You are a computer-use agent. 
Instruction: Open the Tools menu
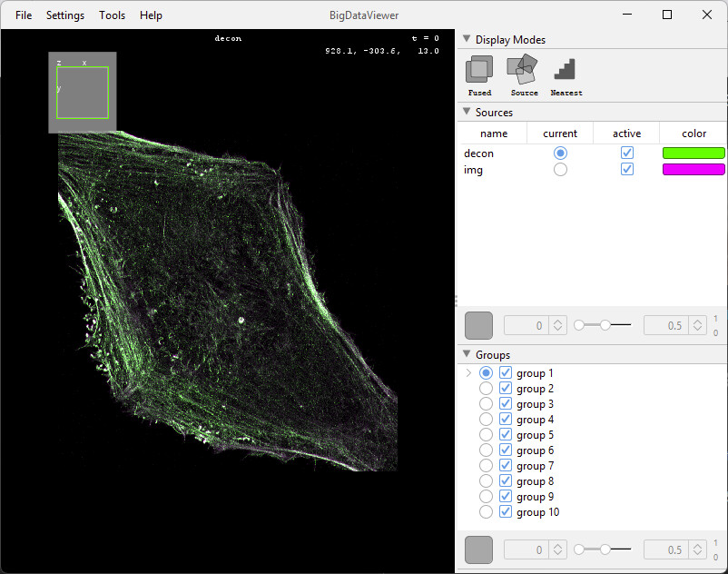[113, 15]
